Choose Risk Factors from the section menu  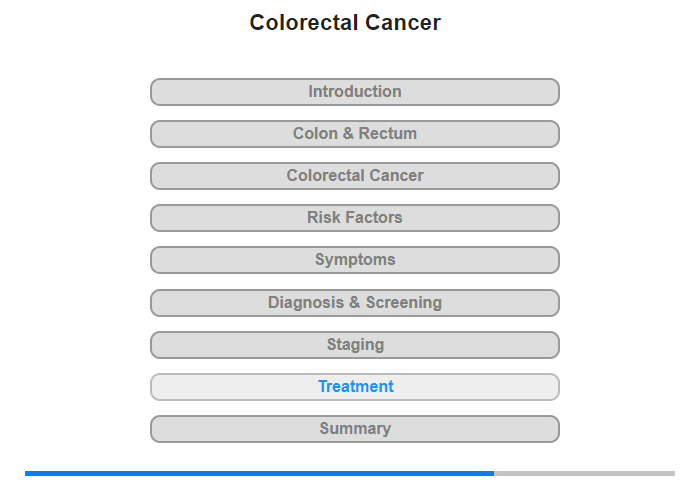(354, 218)
